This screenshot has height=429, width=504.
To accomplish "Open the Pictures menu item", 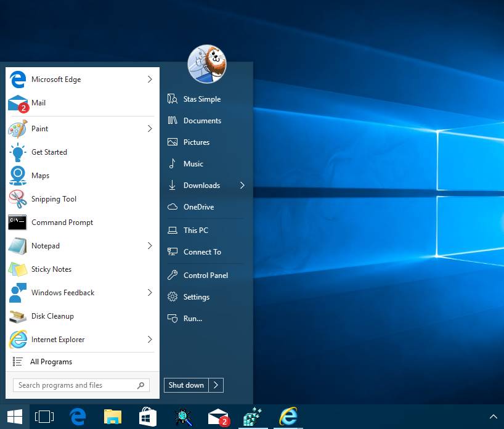I will click(x=206, y=142).
